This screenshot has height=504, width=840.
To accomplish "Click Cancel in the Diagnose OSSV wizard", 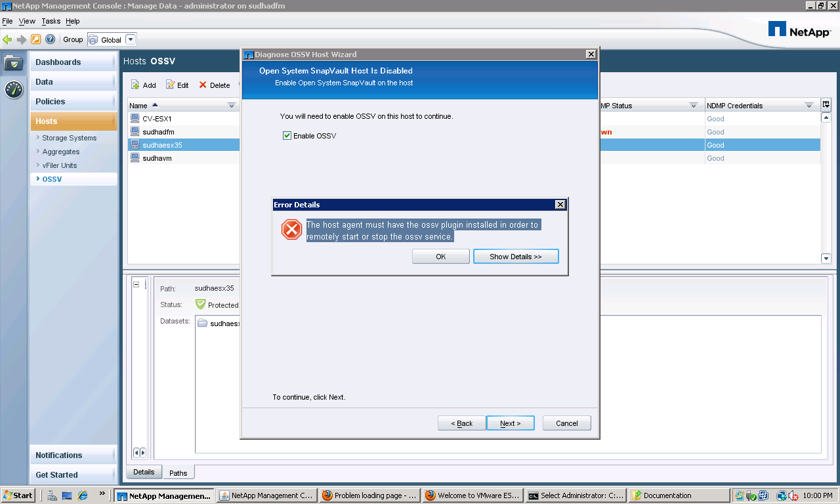I will (x=567, y=423).
